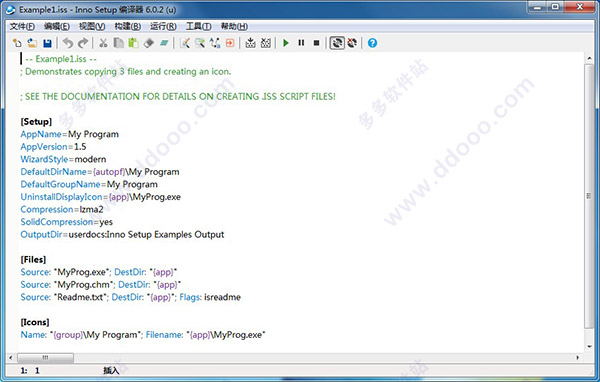
Task: Switch target to Uninstall toggle
Action: click(x=352, y=43)
